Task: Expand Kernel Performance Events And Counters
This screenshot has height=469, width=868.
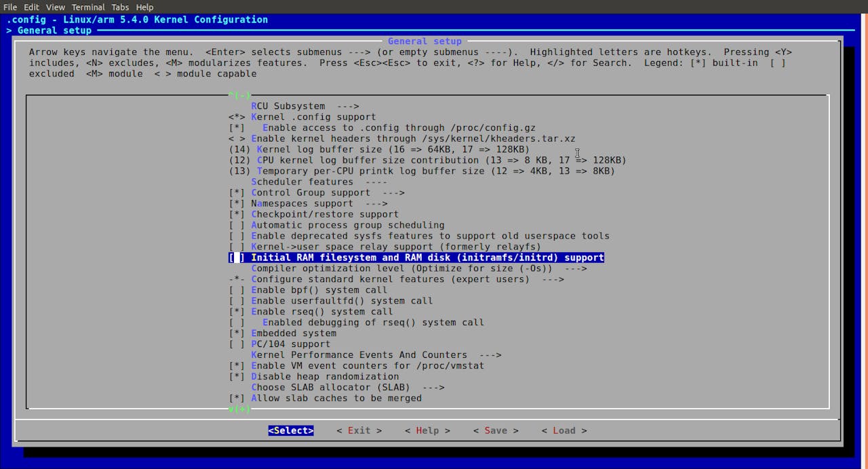Action: click(376, 355)
